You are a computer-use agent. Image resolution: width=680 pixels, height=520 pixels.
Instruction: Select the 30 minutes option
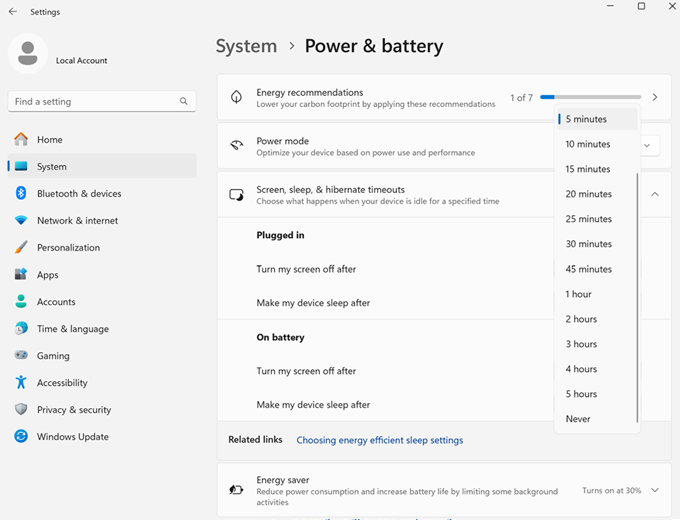[597, 244]
